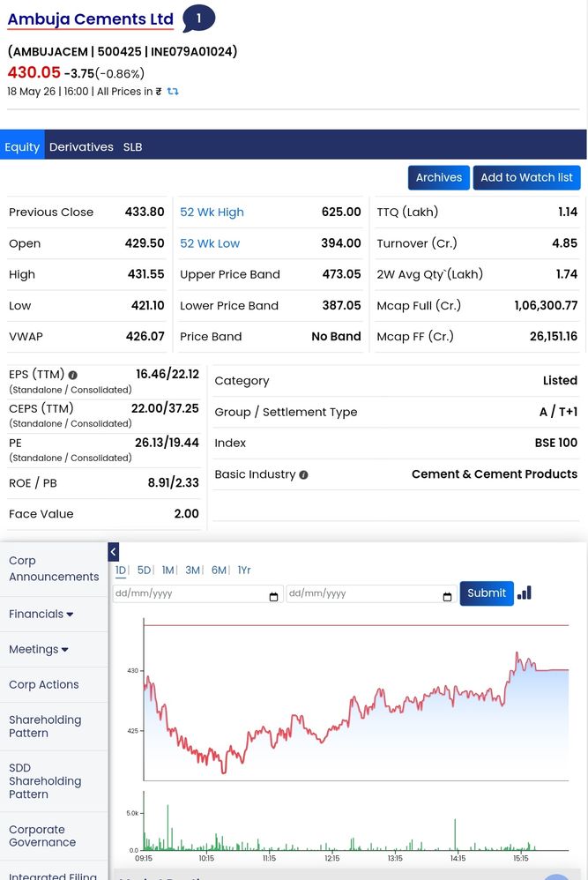Click Add to Watch list button
588x880 pixels.
526,177
